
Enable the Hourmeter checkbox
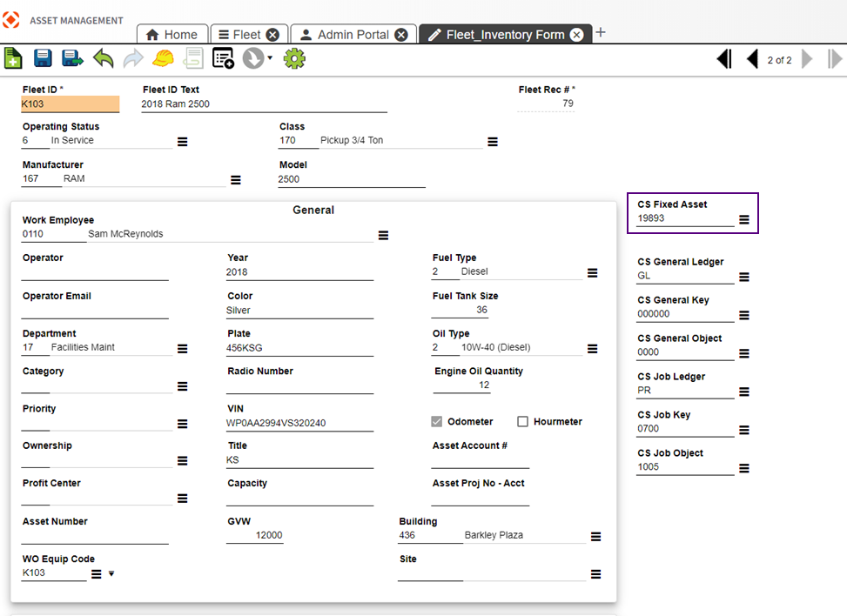(522, 422)
